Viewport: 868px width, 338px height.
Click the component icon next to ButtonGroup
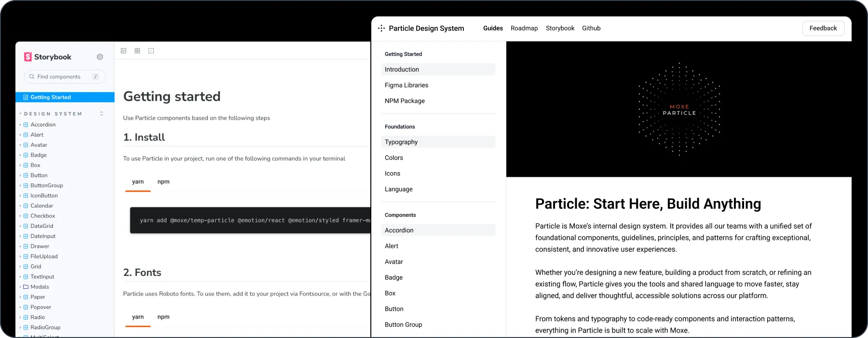click(26, 185)
